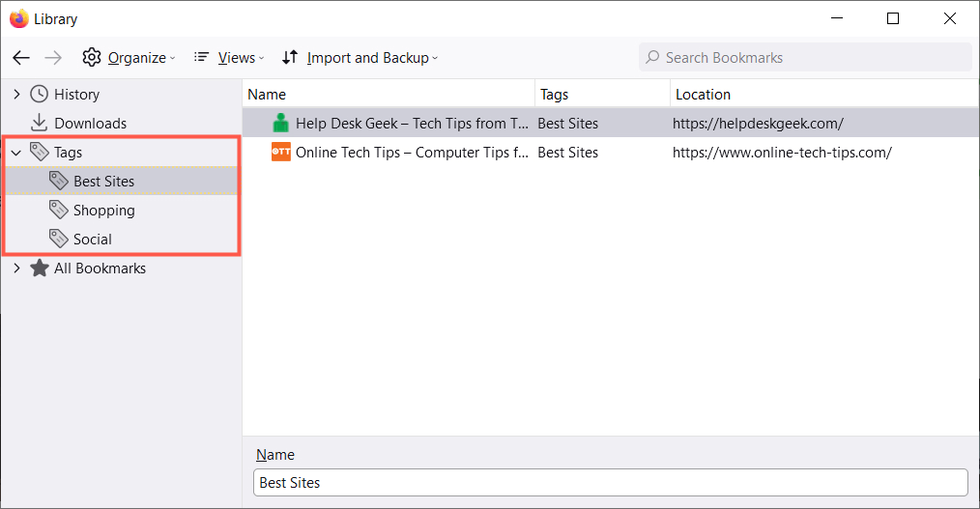The height and width of the screenshot is (509, 980).
Task: Click the Firefox logo in title bar
Action: coord(18,19)
